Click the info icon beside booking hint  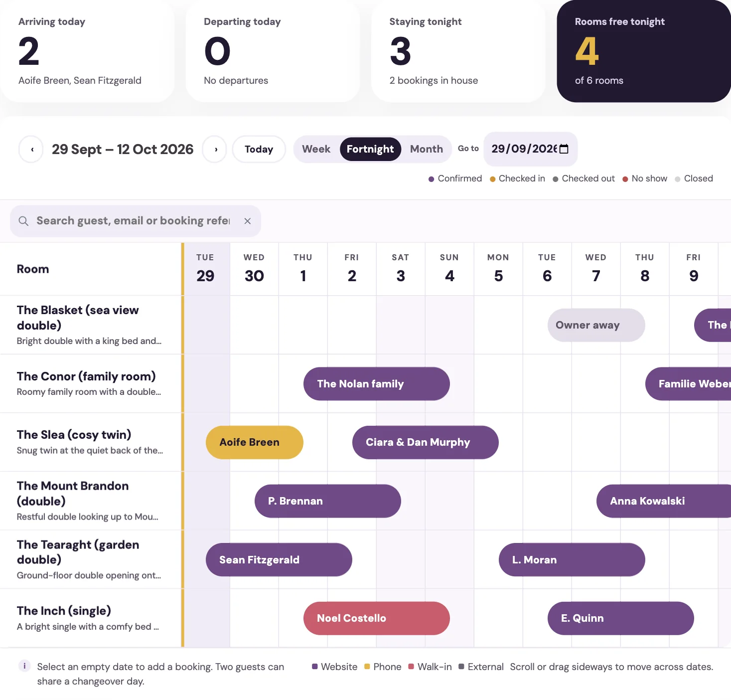[24, 666]
